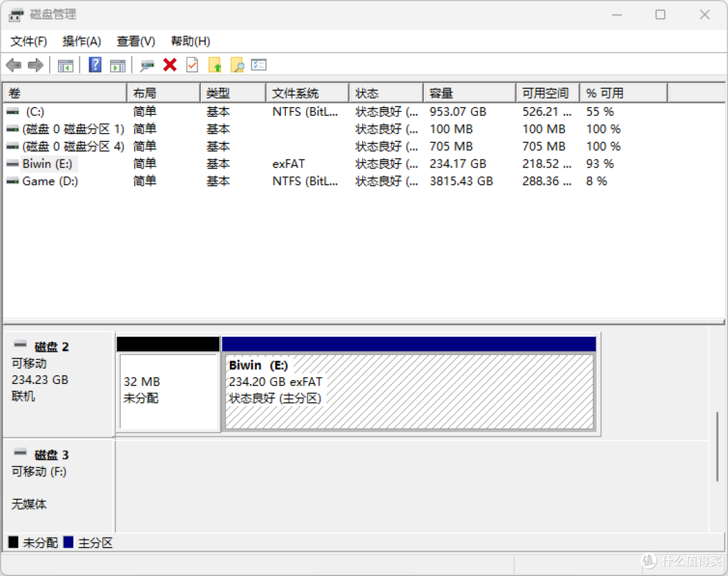Click the folder icon with green up arrow
The height and width of the screenshot is (576, 728).
[x=215, y=65]
